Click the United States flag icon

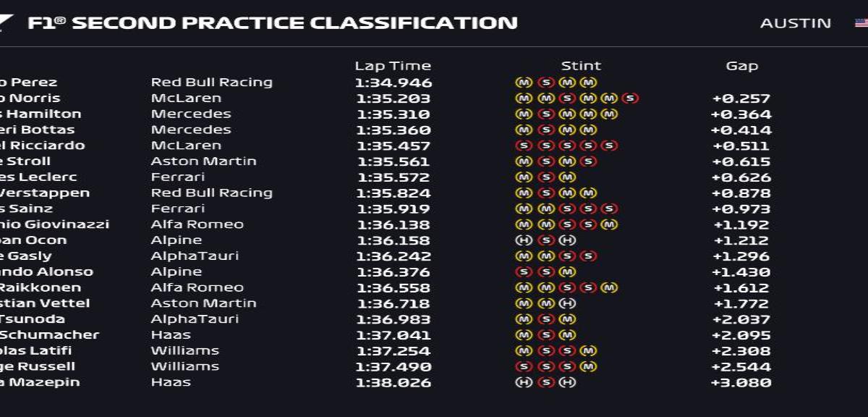tap(861, 23)
